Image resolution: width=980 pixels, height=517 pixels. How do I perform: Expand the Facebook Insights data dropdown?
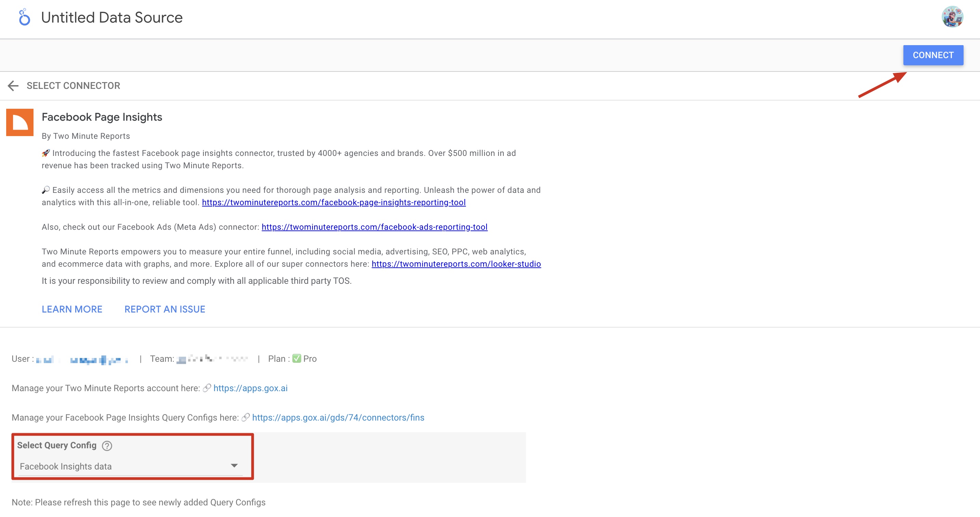[x=131, y=466]
